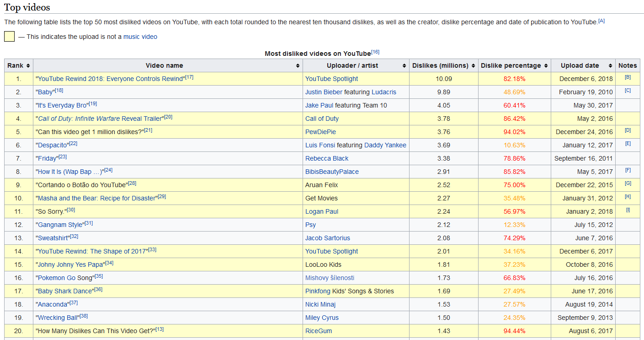Open note [D] in the PewDiePie row
This screenshot has height=340, width=644.
point(628,130)
